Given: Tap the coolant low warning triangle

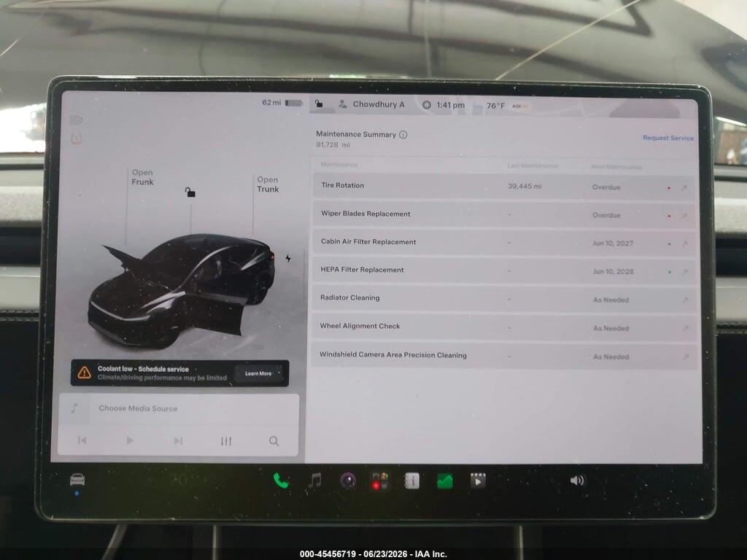Looking at the screenshot, I should pyautogui.click(x=85, y=373).
